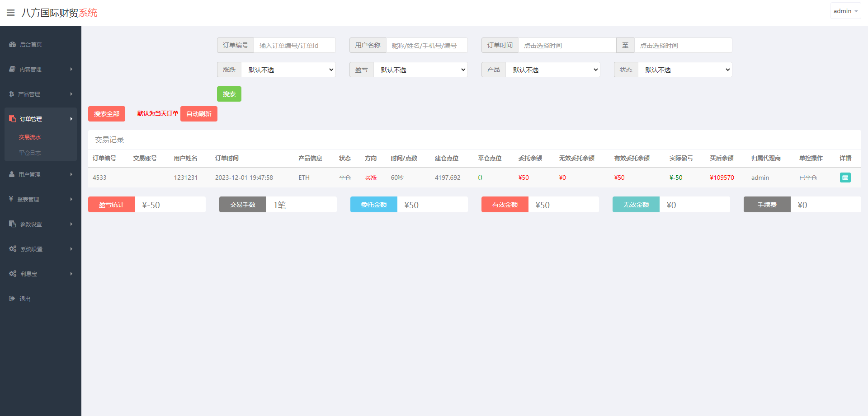Expand the 参数设置 submenu arrow
The width and height of the screenshot is (868, 416).
pos(71,224)
